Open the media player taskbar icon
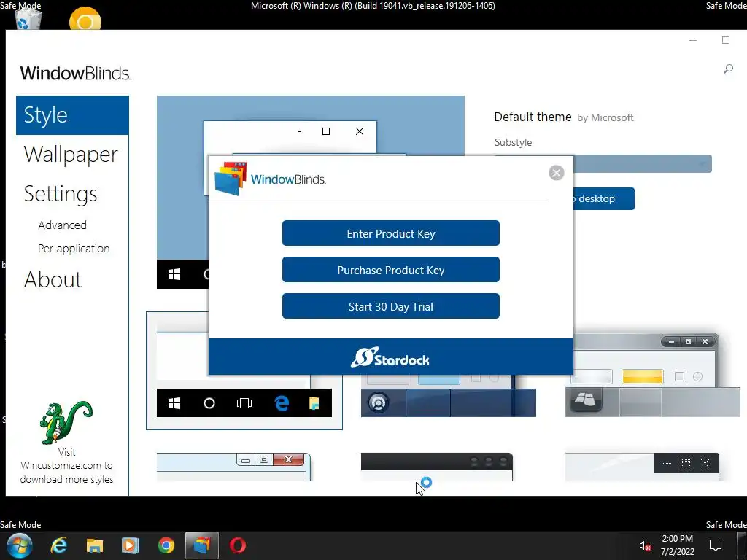747x560 pixels. click(130, 545)
